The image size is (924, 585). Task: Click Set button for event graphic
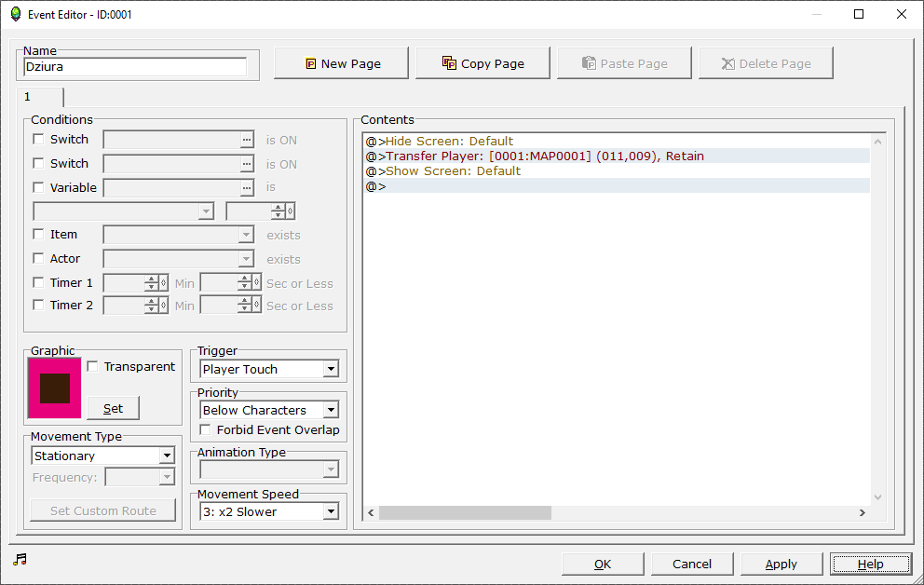(x=113, y=408)
